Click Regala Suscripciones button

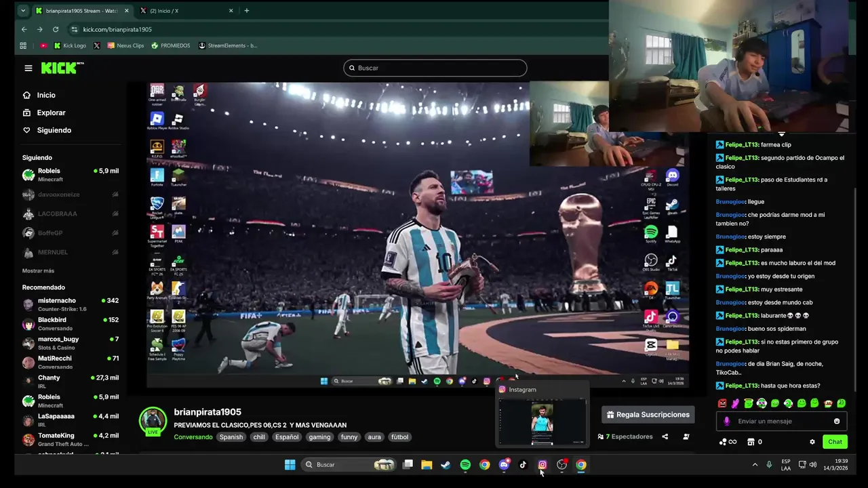click(x=648, y=415)
